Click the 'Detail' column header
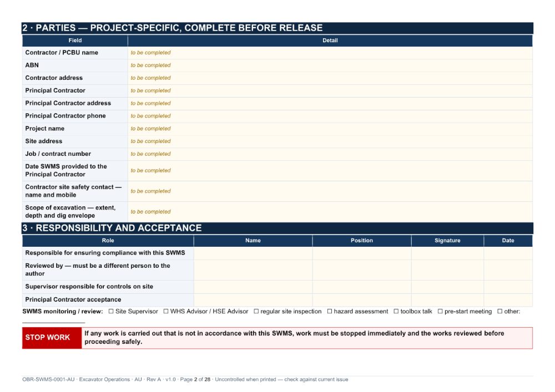The image size is (555, 392). [330, 40]
